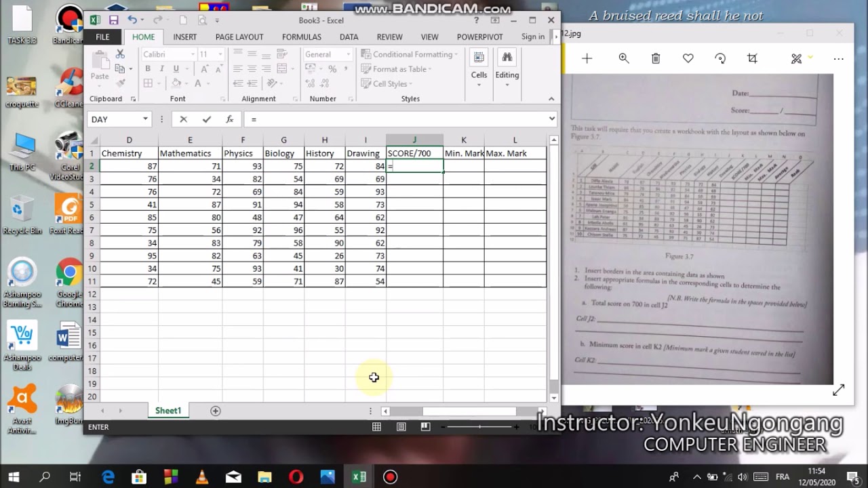Screen dimensions: 868x488
Task: Click cell containing SCORE/700
Action: click(x=414, y=153)
